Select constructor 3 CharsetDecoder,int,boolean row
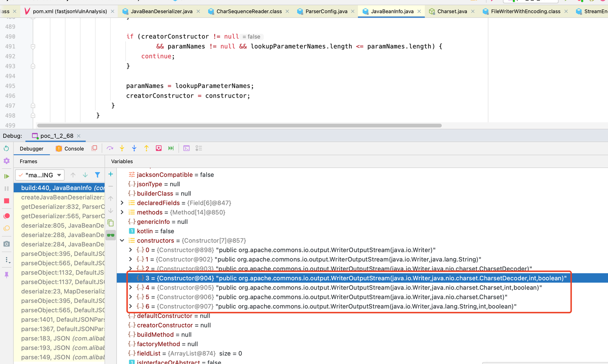 coord(362,278)
